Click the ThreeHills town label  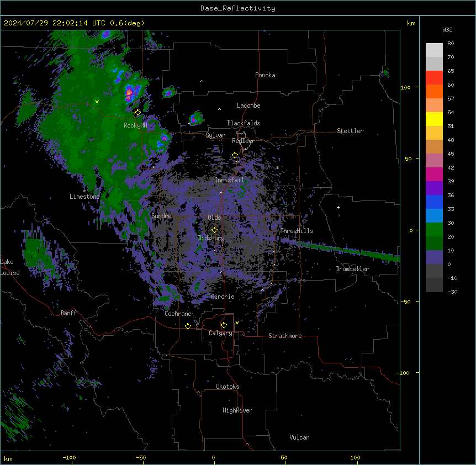pyautogui.click(x=297, y=231)
